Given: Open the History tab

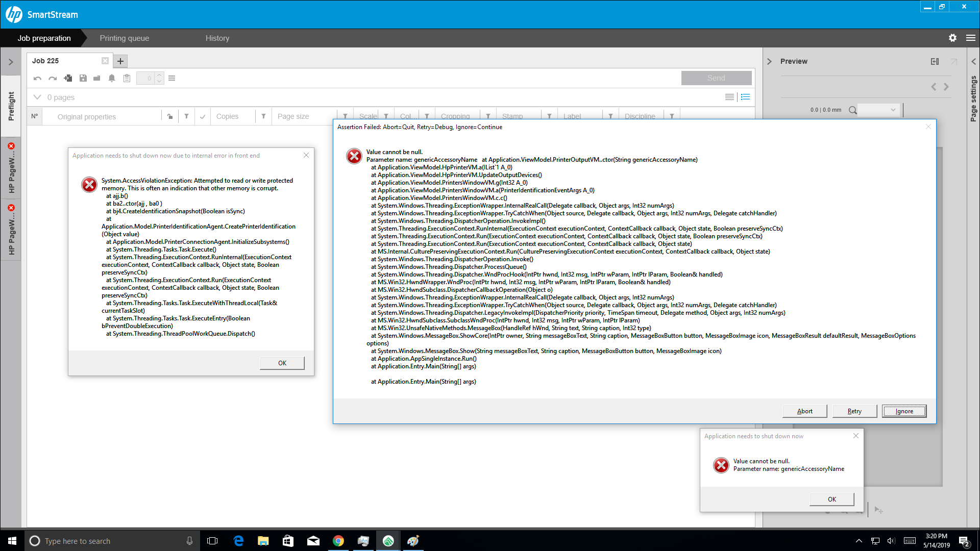Looking at the screenshot, I should (x=217, y=38).
